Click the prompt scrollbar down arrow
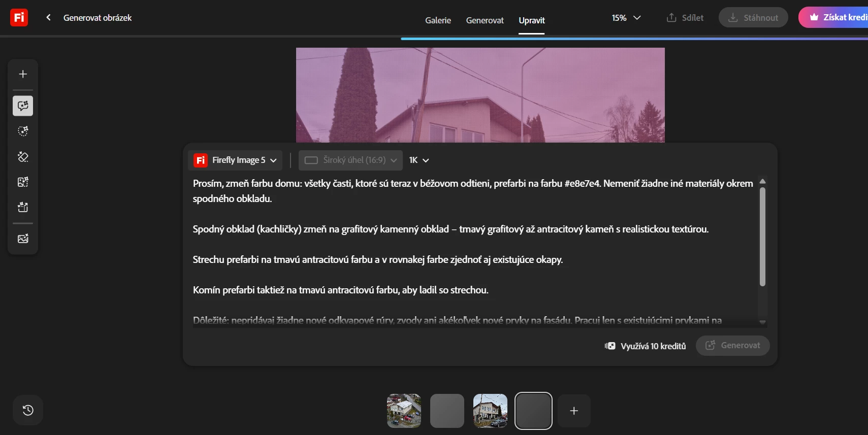 (762, 322)
